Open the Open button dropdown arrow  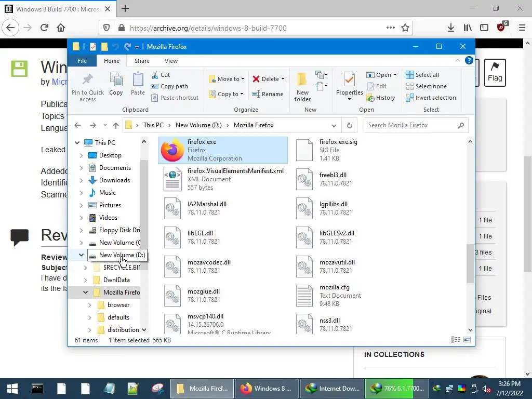(395, 75)
